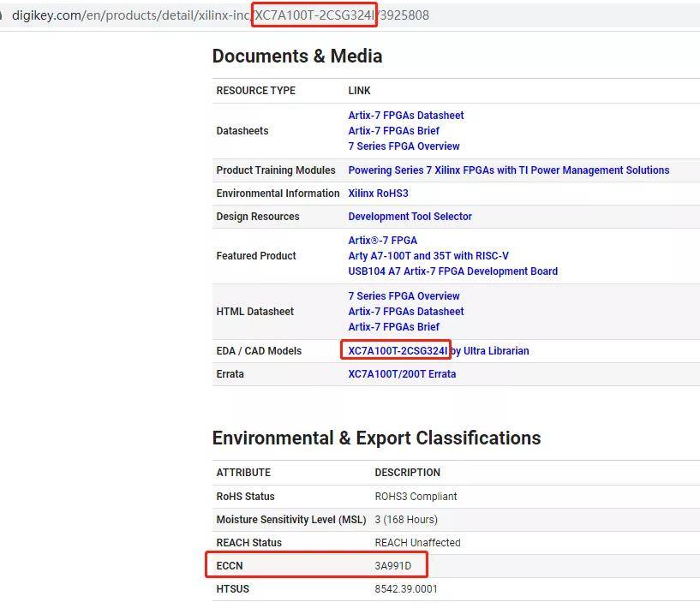Click the Environmental & Export Classifications heading
This screenshot has height=608, width=700.
tap(376, 438)
